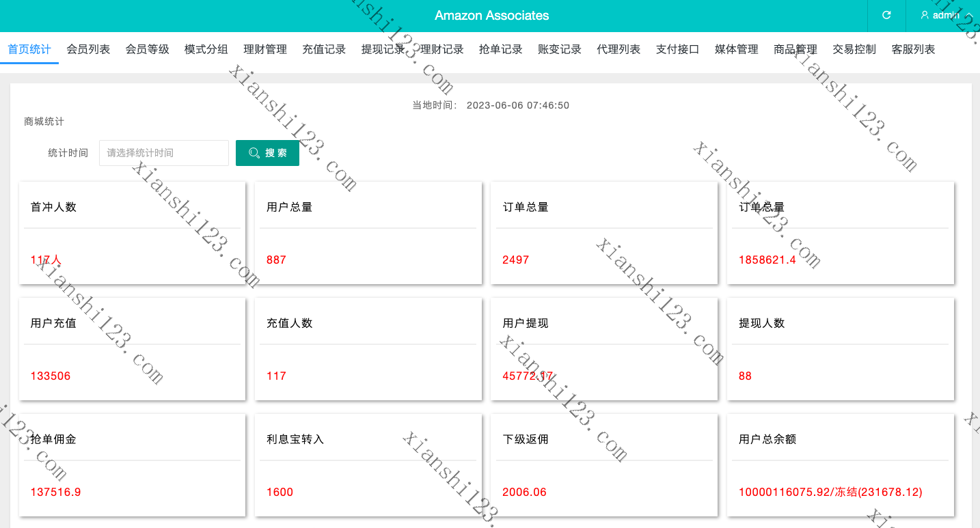Click the 用户充值 value 133506
Viewport: 980px width, 528px height.
[x=51, y=376]
